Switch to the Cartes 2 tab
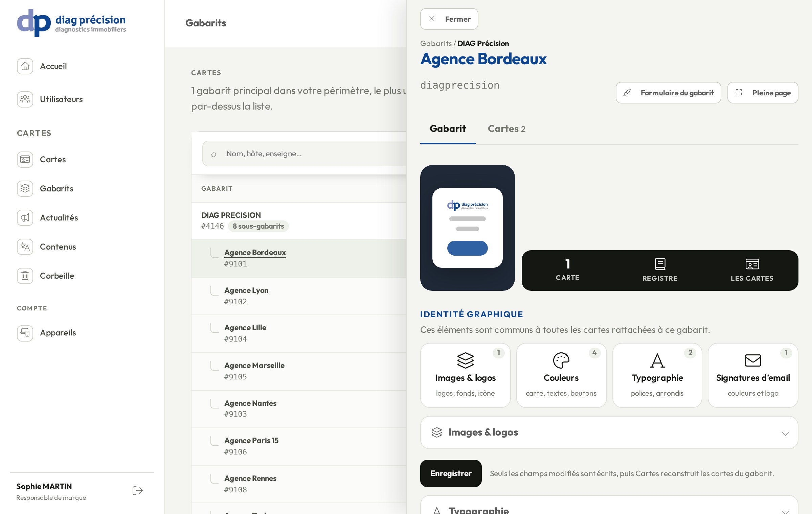The width and height of the screenshot is (812, 514). pyautogui.click(x=506, y=129)
